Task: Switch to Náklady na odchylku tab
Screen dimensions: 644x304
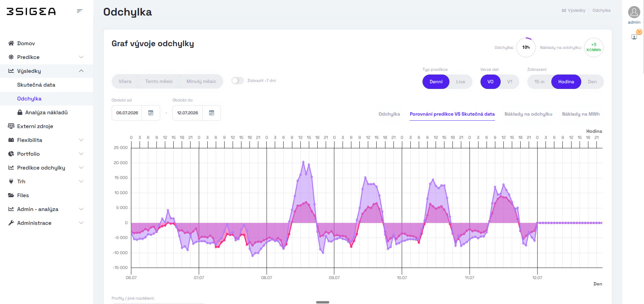Action: (x=528, y=114)
